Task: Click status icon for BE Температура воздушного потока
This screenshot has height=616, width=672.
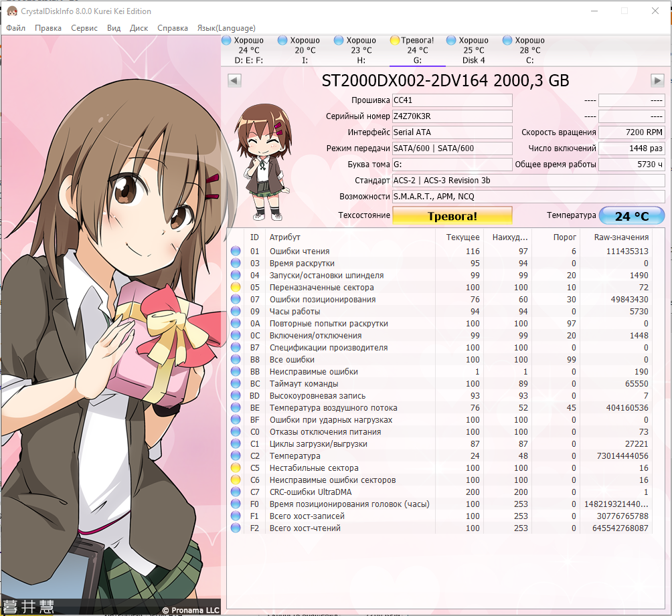Action: click(x=236, y=408)
